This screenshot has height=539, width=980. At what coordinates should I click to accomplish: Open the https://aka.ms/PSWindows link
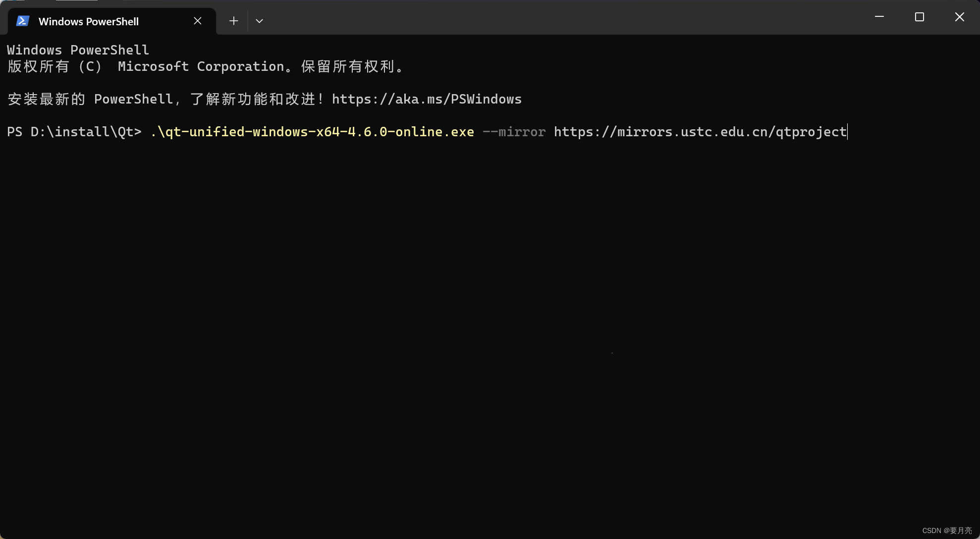tap(427, 99)
